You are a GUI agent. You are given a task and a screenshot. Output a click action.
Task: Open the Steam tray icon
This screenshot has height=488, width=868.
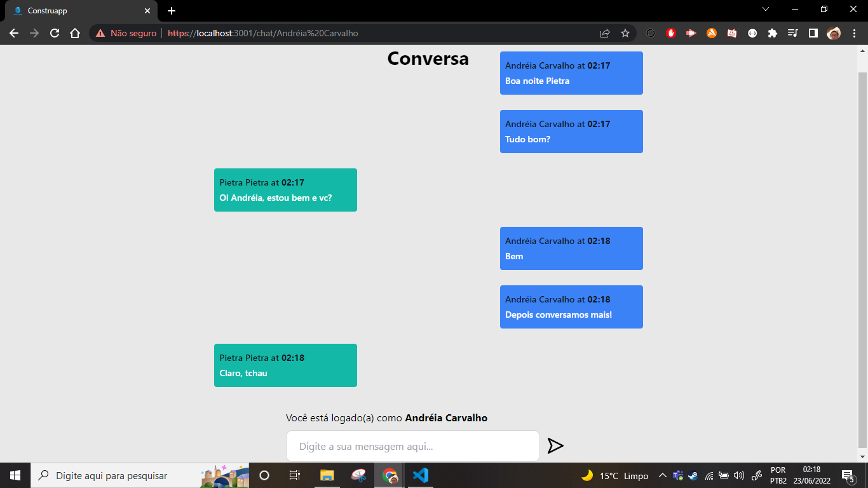pos(693,475)
